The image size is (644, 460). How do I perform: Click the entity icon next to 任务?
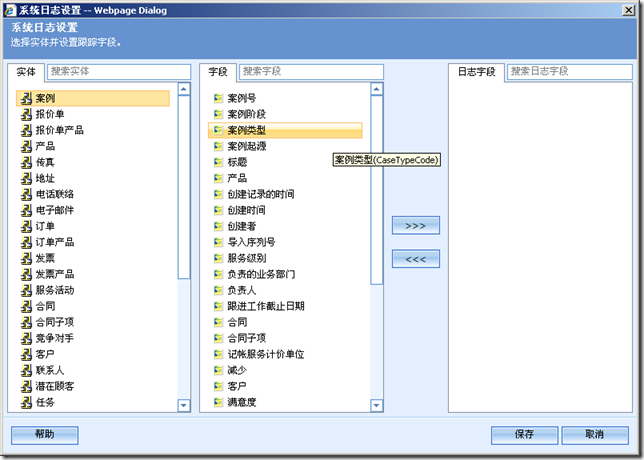(x=26, y=402)
